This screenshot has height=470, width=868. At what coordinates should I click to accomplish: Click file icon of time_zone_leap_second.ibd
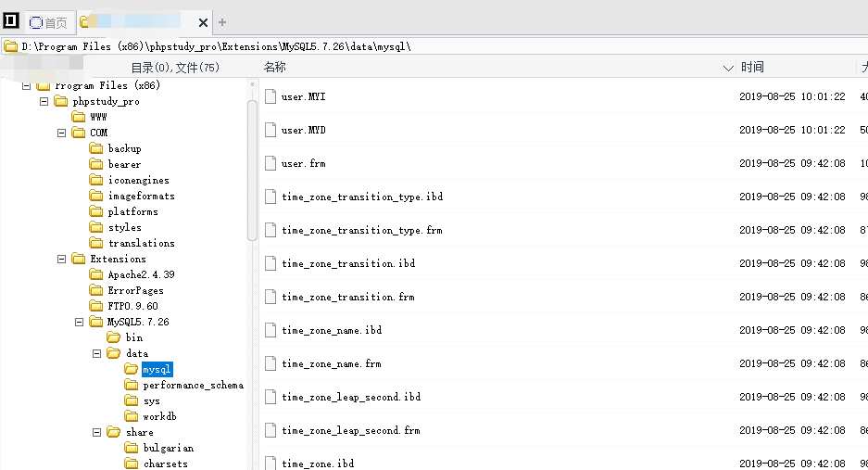(270, 397)
